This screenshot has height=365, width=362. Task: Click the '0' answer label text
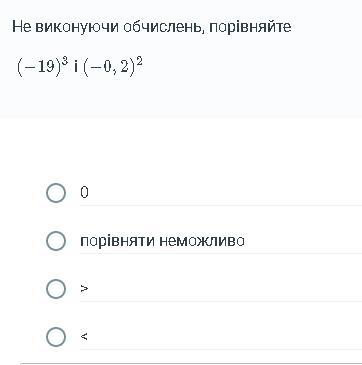pyautogui.click(x=84, y=192)
